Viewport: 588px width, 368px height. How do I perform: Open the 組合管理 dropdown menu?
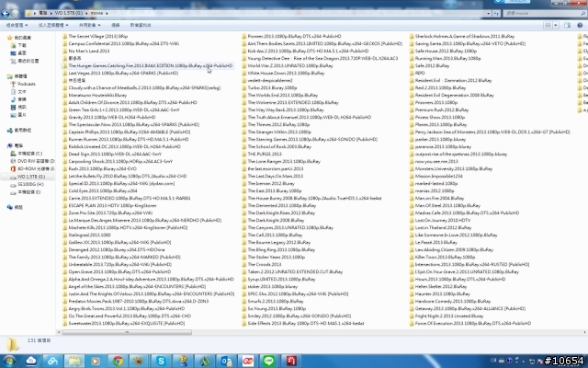(17, 25)
